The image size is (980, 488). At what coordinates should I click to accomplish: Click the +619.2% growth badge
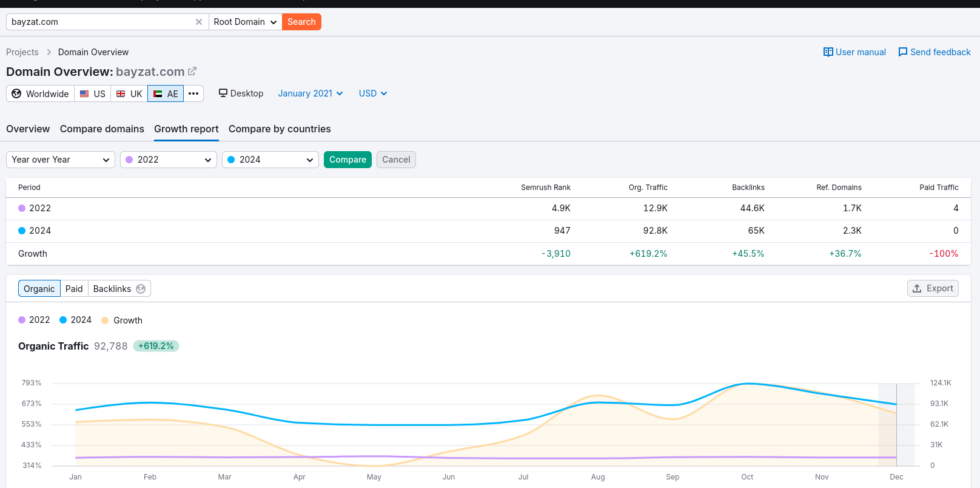pos(156,346)
